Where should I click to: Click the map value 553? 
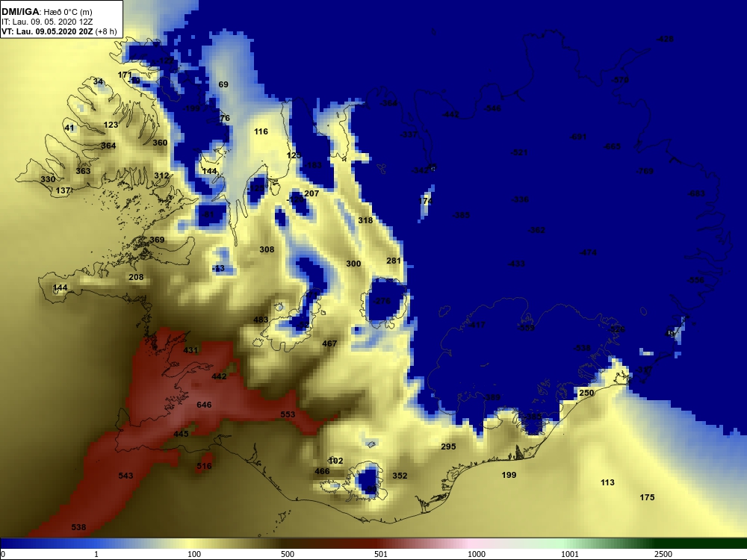pos(288,414)
